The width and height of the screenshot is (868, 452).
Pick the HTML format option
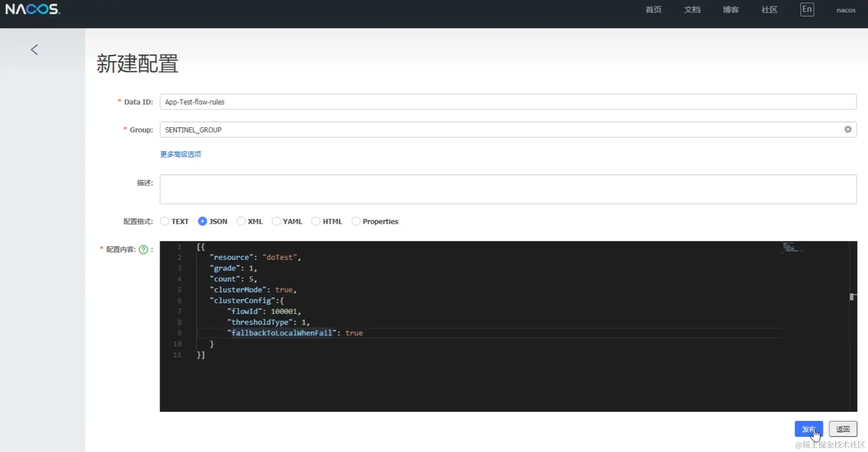(x=315, y=221)
